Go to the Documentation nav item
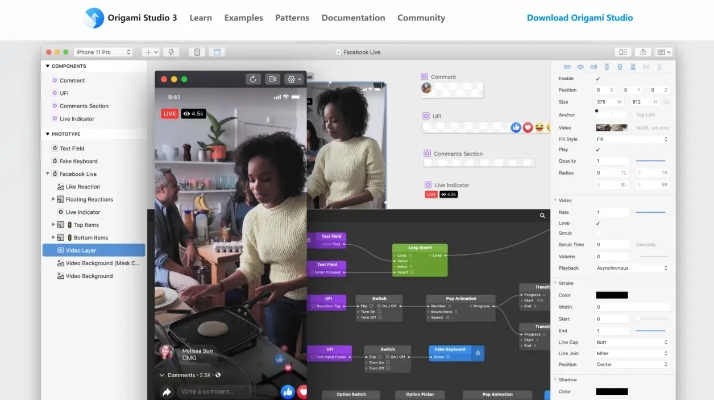714x400 pixels. (353, 18)
